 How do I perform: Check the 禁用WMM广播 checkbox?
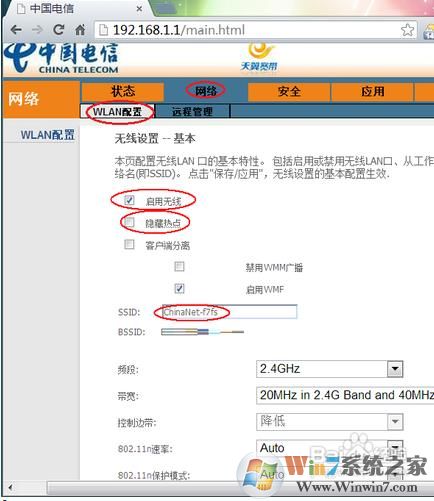[x=179, y=266]
